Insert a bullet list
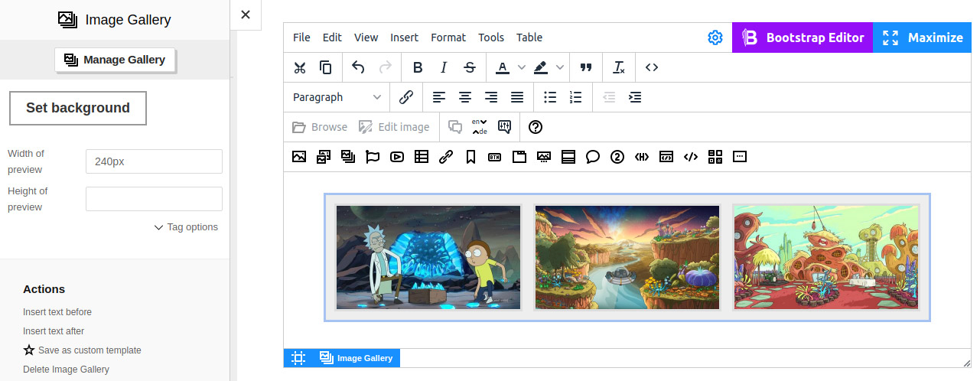Viewport: 980px width, 381px height. click(550, 97)
